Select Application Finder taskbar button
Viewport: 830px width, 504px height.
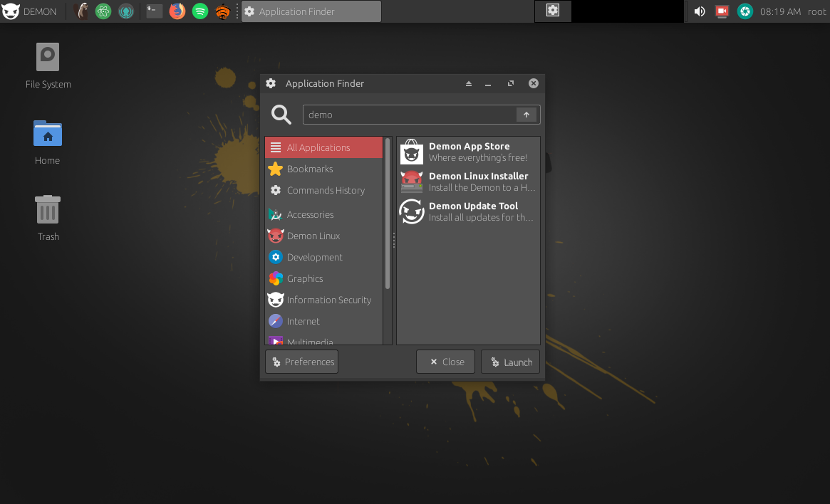[311, 11]
